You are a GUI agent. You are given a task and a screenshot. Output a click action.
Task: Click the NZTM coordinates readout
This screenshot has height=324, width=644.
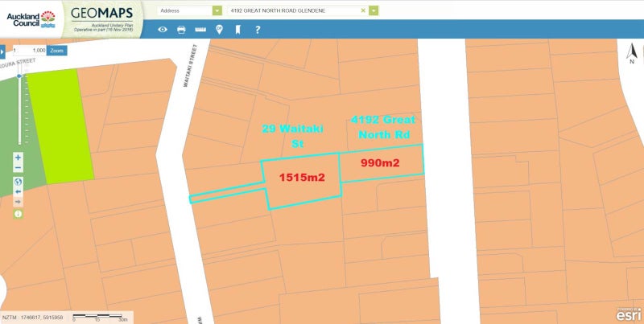tap(33, 318)
